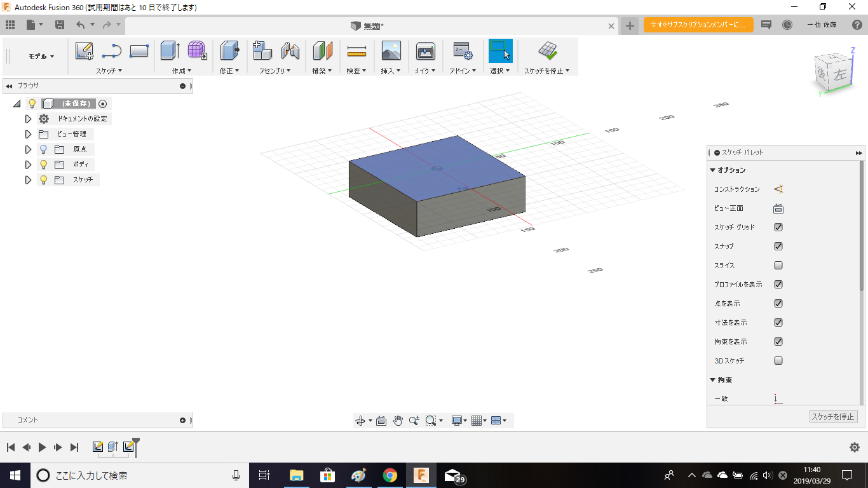Select the Line sketch tool
868x488 pixels.
pyautogui.click(x=112, y=51)
